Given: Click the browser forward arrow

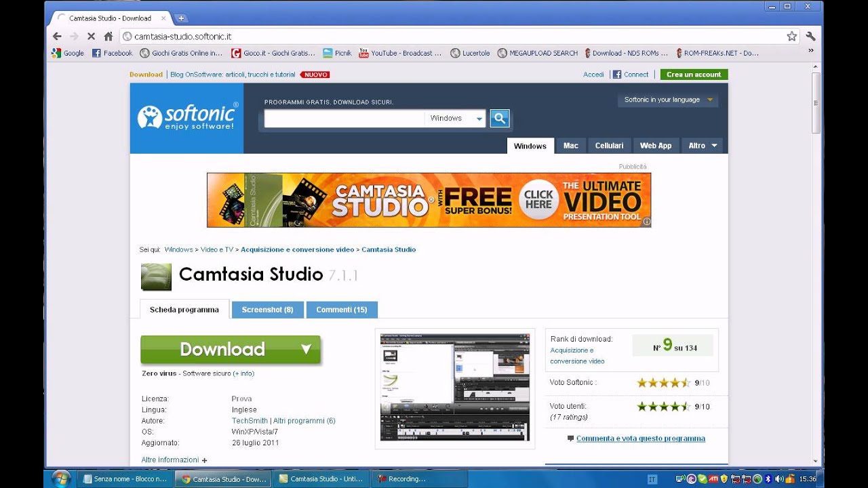Looking at the screenshot, I should (74, 37).
